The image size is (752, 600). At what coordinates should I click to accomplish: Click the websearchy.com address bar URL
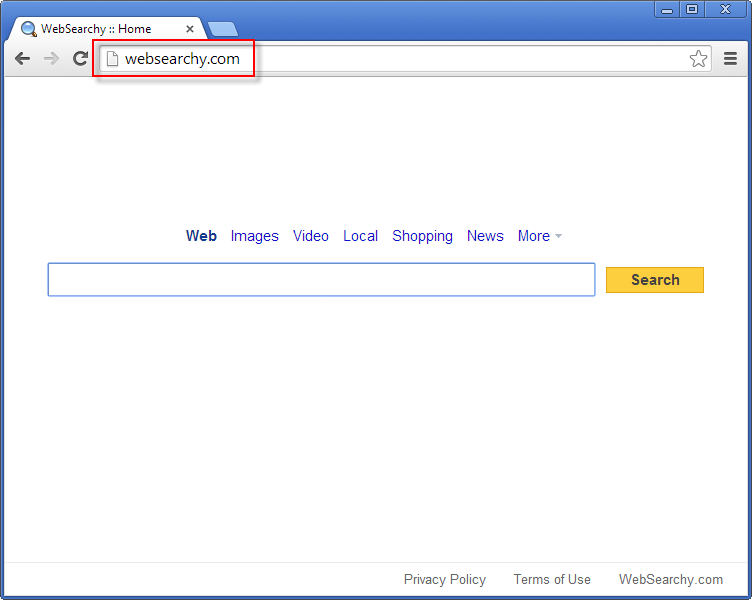pyautogui.click(x=182, y=59)
